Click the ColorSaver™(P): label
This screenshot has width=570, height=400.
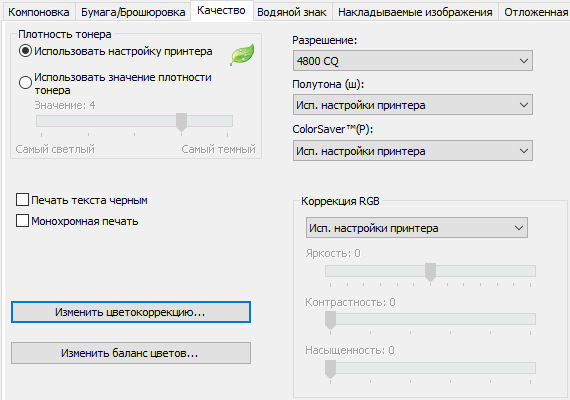(x=333, y=129)
